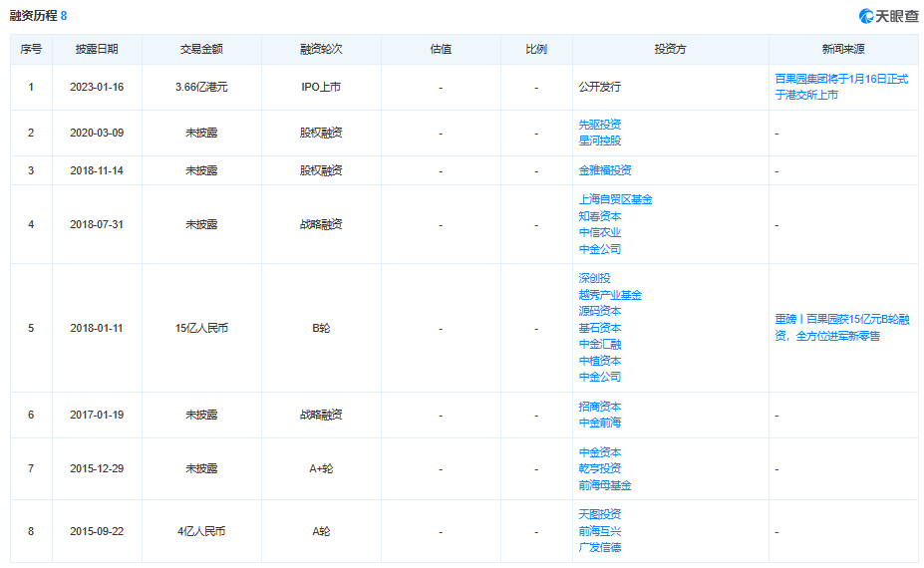This screenshot has width=924, height=568.
Task: Click 股权融资 in the 2018-11-14 row
Action: pyautogui.click(x=321, y=170)
